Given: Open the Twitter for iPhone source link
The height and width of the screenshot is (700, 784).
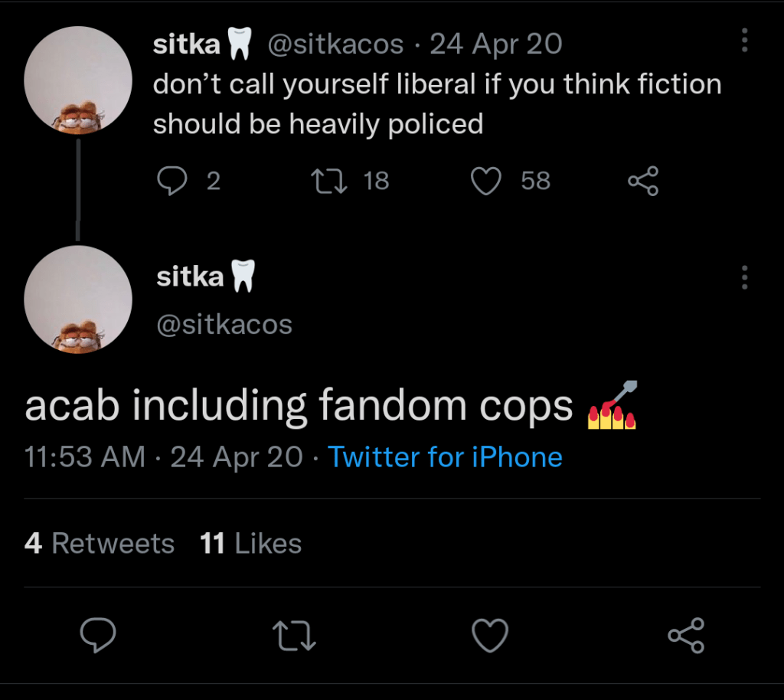Looking at the screenshot, I should point(445,457).
